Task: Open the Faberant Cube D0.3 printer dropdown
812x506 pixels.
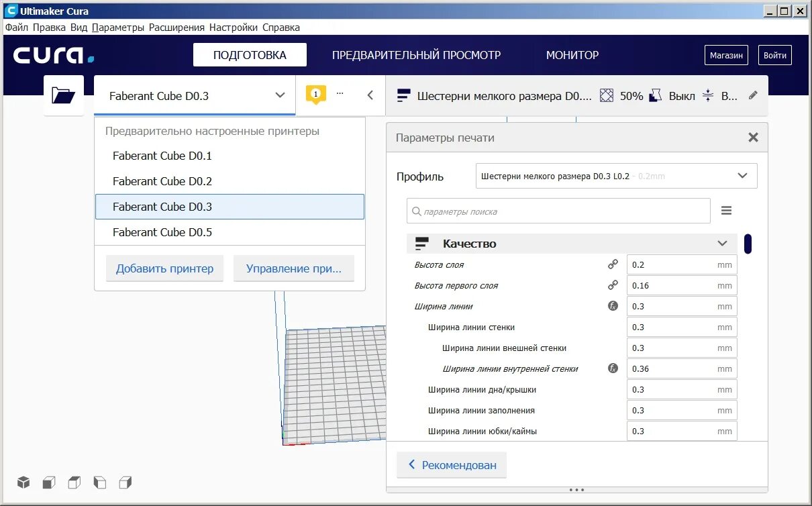Action: 195,95
